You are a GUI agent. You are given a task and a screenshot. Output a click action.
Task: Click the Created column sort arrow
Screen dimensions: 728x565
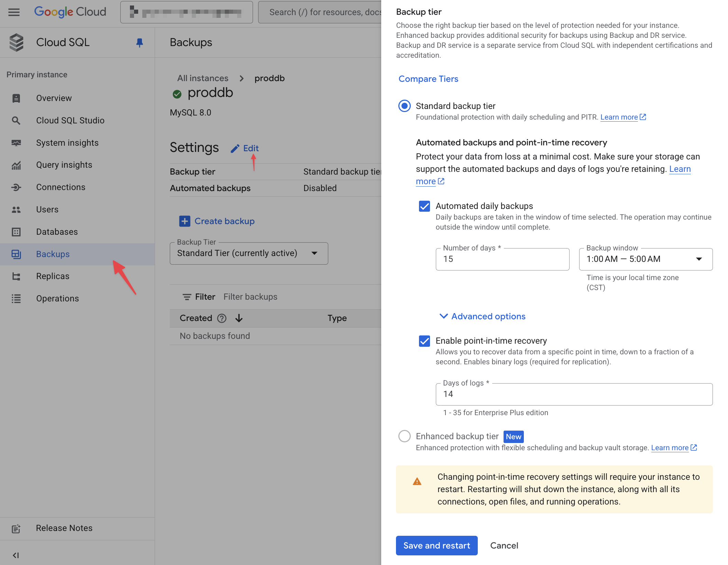pos(239,318)
